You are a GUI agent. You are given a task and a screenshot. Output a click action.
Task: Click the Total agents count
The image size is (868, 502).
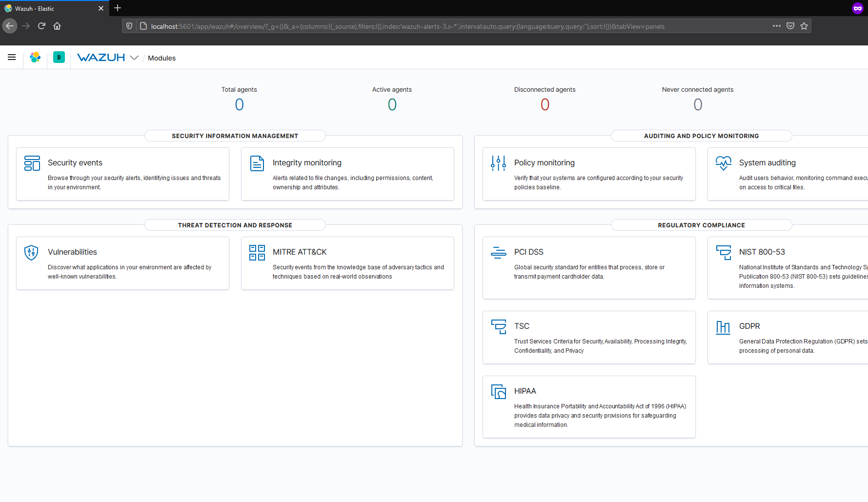coord(239,104)
